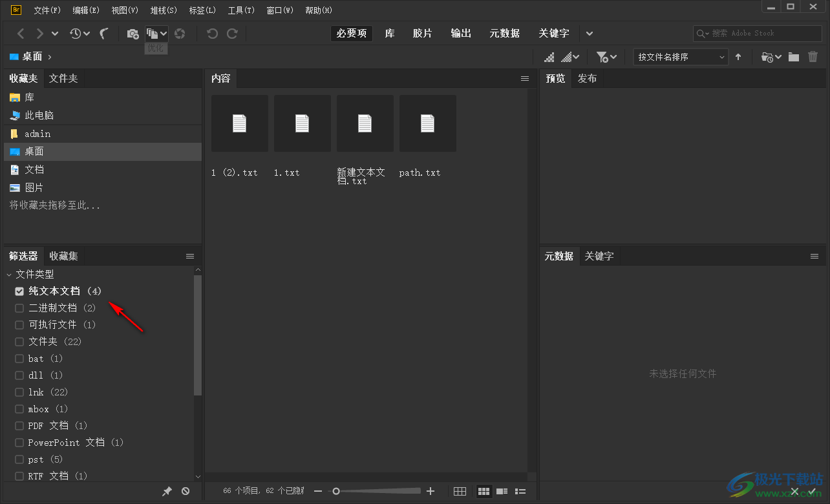Rotate 90 degrees clockwise icon

click(x=232, y=34)
